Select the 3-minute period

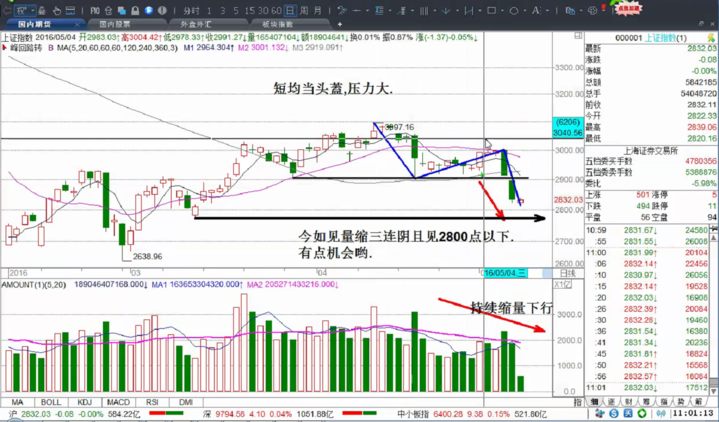pos(222,11)
